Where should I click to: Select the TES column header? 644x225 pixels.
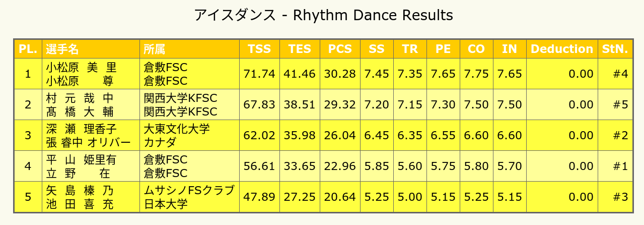coord(300,49)
